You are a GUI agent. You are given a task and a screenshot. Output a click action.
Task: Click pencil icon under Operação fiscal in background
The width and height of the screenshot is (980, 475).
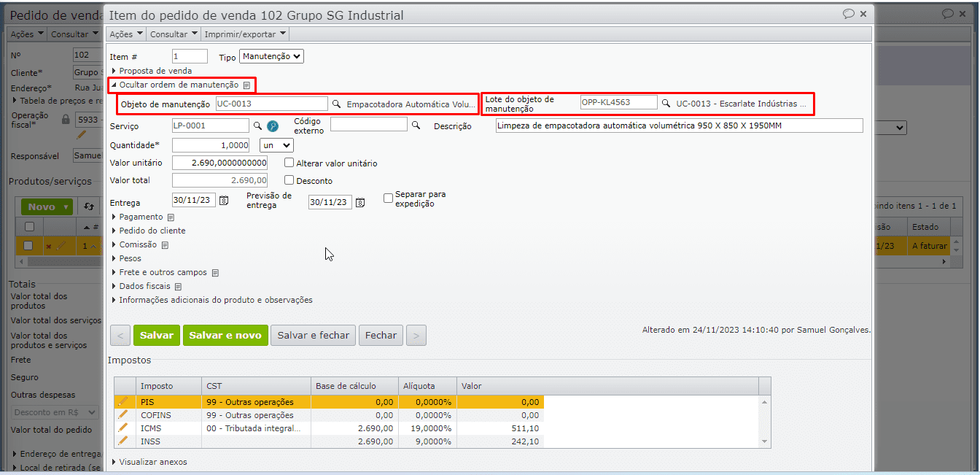pyautogui.click(x=82, y=134)
